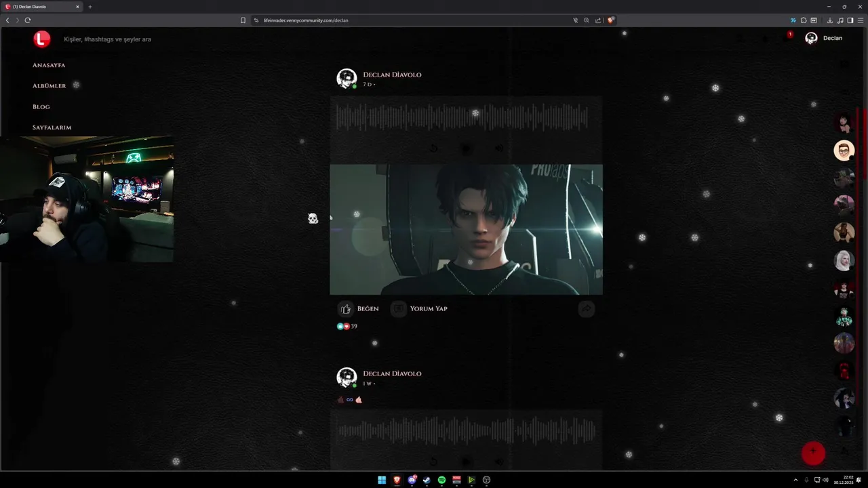The height and width of the screenshot is (488, 868).
Task: Click the skull icon left of the post image
Action: tap(313, 218)
